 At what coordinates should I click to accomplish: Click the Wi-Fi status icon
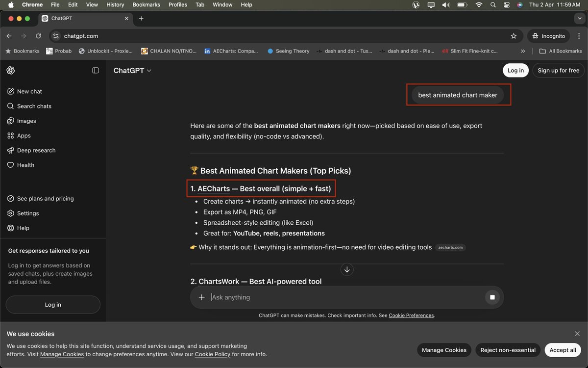click(x=479, y=4)
